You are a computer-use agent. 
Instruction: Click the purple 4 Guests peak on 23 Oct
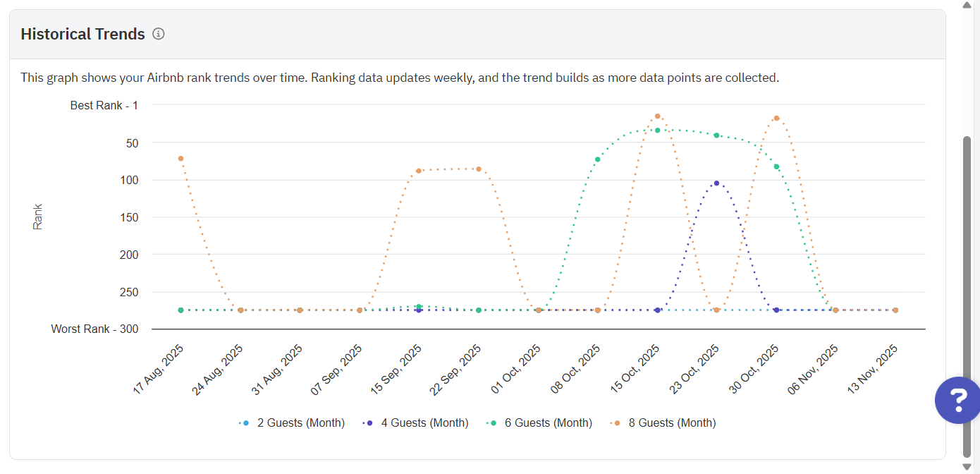pyautogui.click(x=717, y=183)
